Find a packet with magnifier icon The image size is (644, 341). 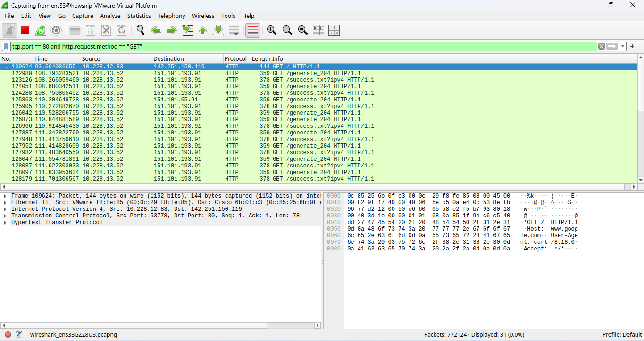tap(141, 31)
